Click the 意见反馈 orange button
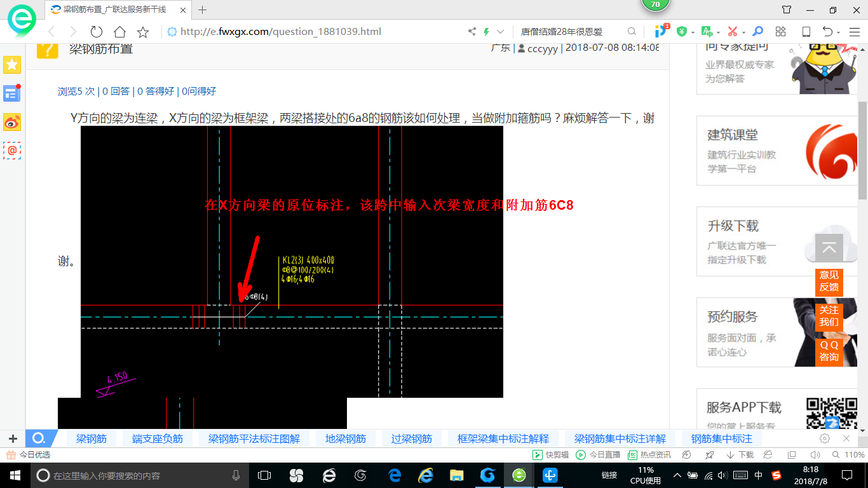This screenshot has height=488, width=868. tap(829, 281)
